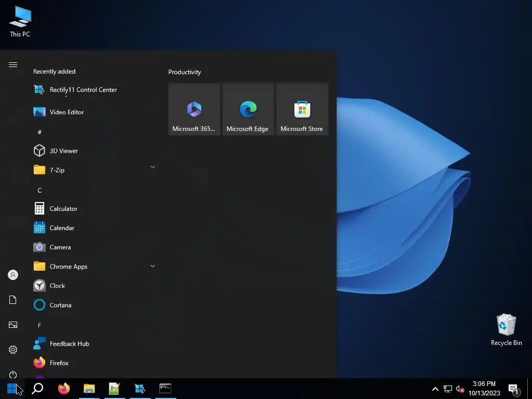Open Pictures from the Start sidebar
Viewport: 532px width, 399px height.
(13, 325)
